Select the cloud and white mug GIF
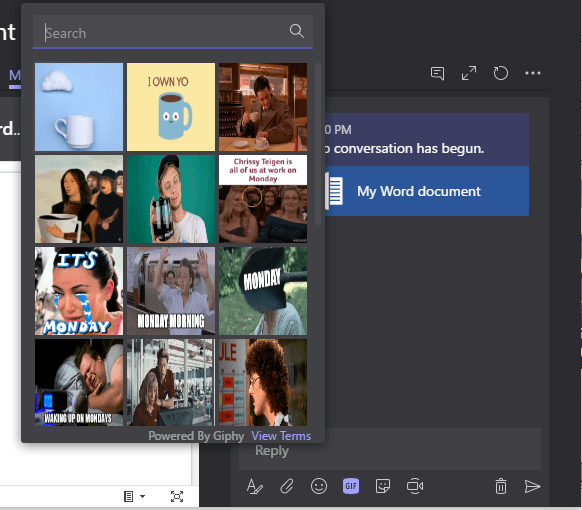 click(x=79, y=107)
